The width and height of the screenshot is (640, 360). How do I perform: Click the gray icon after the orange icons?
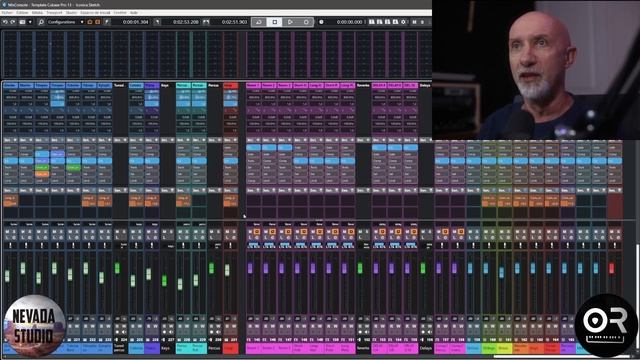[x=107, y=22]
